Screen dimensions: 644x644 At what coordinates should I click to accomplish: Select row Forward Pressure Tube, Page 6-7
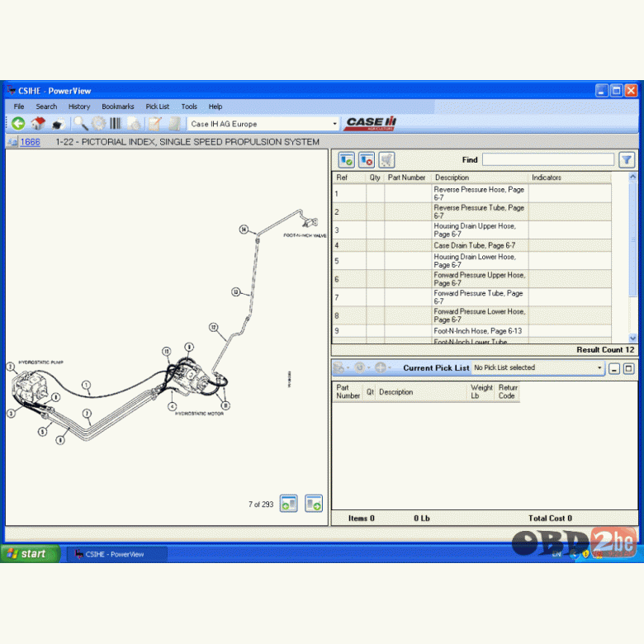[471, 297]
